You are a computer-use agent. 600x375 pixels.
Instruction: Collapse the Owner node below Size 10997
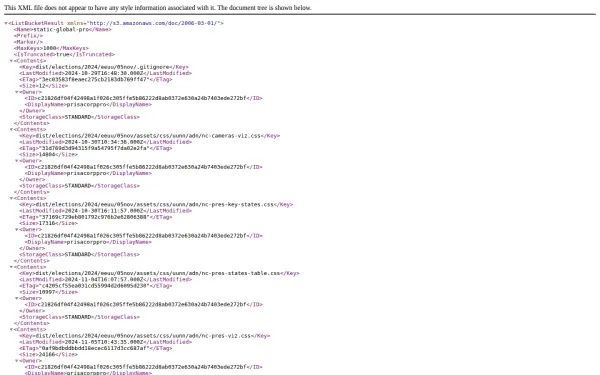coord(17,298)
